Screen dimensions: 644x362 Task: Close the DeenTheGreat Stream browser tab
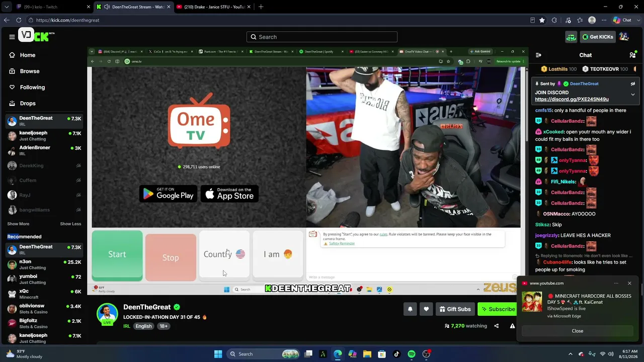169,7
